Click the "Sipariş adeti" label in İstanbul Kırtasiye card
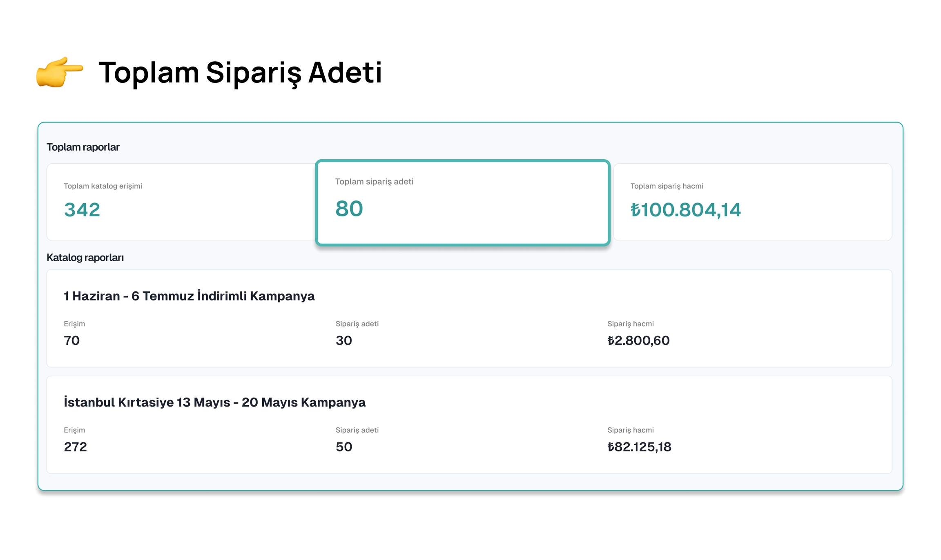Image resolution: width=941 pixels, height=560 pixels. tap(357, 430)
